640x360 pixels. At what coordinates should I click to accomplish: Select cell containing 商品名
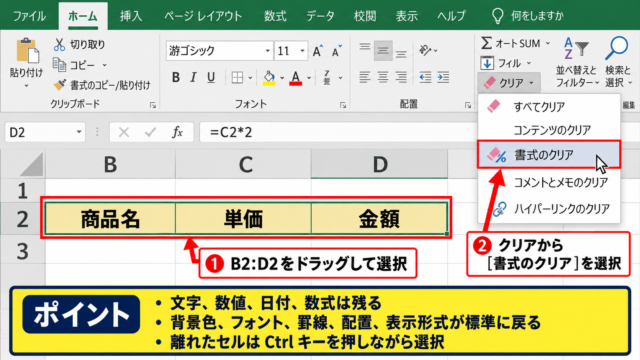tap(110, 219)
